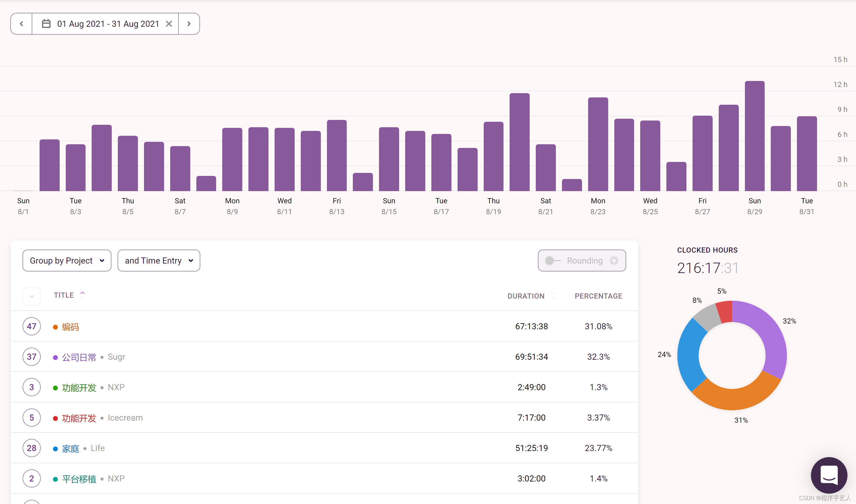Open the 家庭 project title
Viewport: 856px width, 504px height.
[x=70, y=449]
